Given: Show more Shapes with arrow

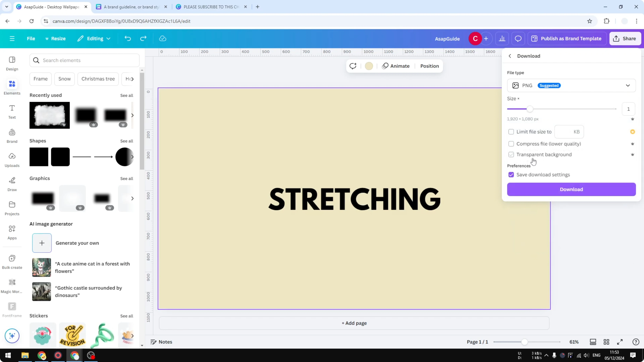Looking at the screenshot, I should pyautogui.click(x=132, y=157).
